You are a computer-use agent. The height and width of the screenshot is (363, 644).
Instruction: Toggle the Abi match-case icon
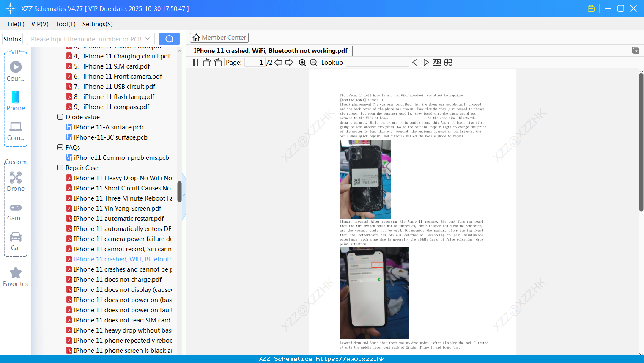437,62
